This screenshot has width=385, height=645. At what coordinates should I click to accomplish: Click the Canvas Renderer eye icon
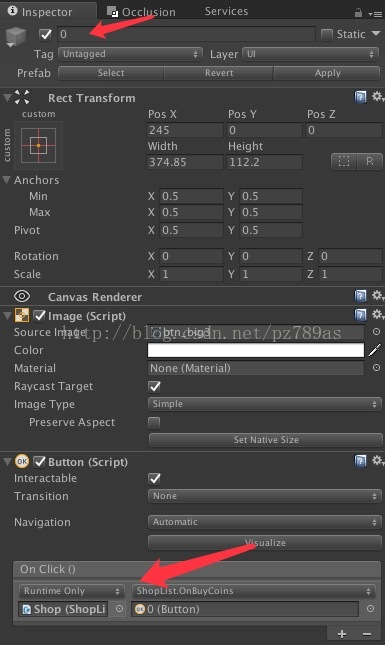point(22,296)
